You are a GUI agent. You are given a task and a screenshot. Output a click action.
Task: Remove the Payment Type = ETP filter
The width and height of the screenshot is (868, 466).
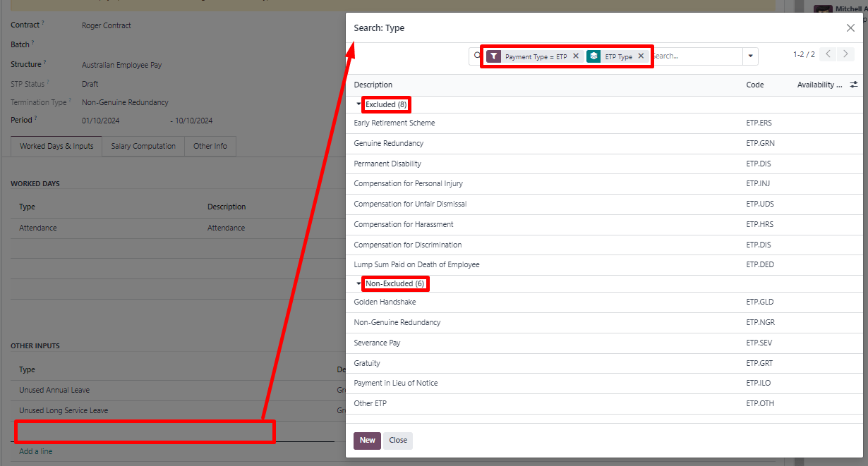point(576,56)
